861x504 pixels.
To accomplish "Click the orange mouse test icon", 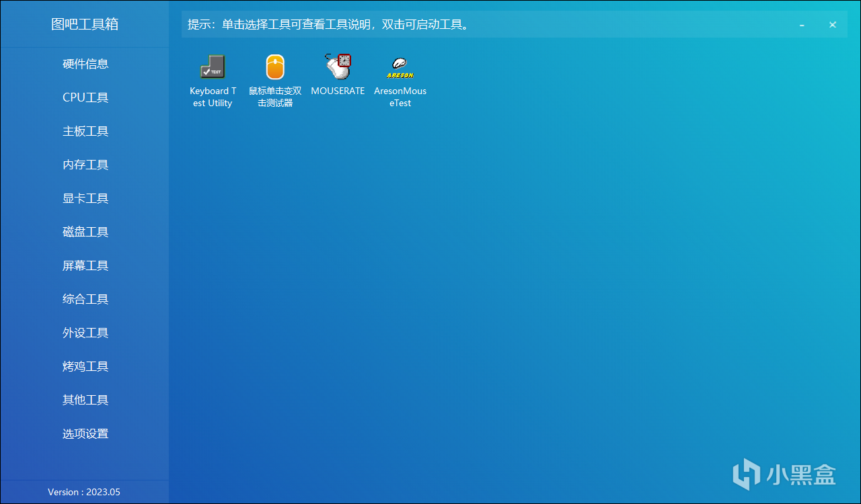I will pos(274,67).
